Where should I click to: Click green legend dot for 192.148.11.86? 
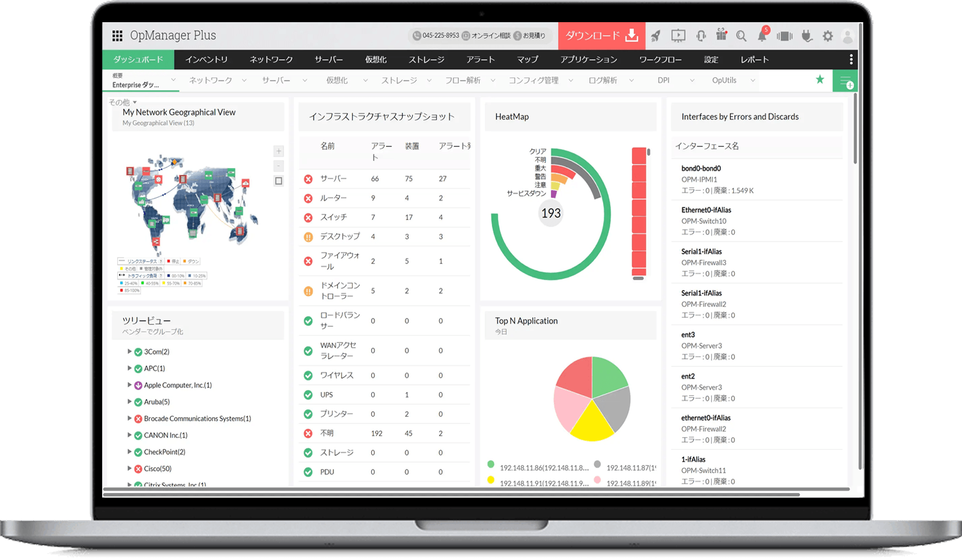(491, 465)
